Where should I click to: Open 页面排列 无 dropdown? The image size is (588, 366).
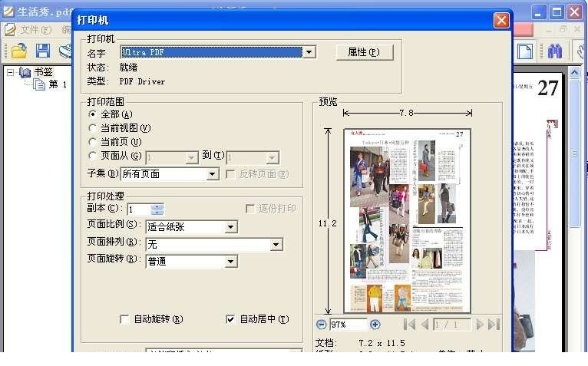coord(276,245)
